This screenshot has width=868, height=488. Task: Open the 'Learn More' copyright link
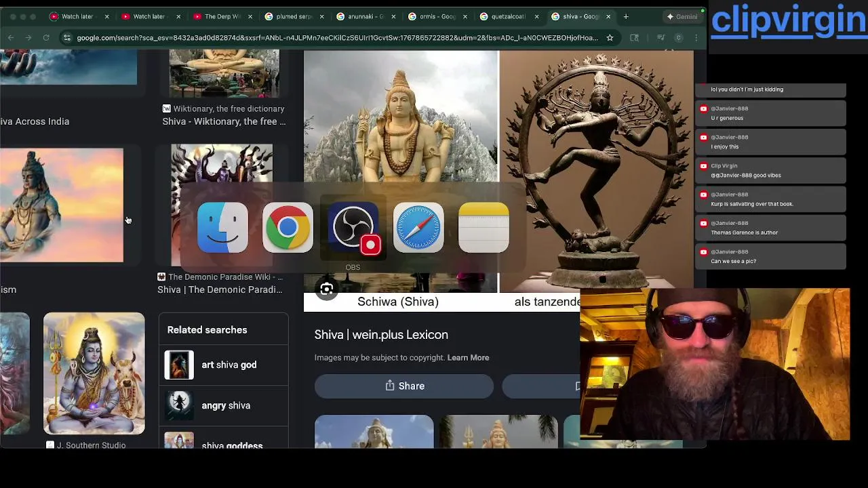(x=468, y=357)
